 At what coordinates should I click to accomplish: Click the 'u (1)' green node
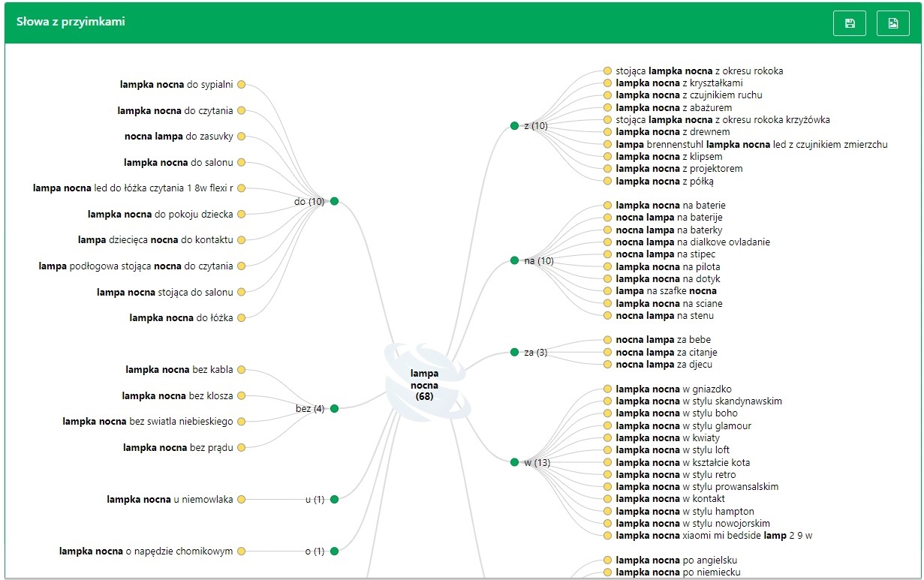pos(334,499)
